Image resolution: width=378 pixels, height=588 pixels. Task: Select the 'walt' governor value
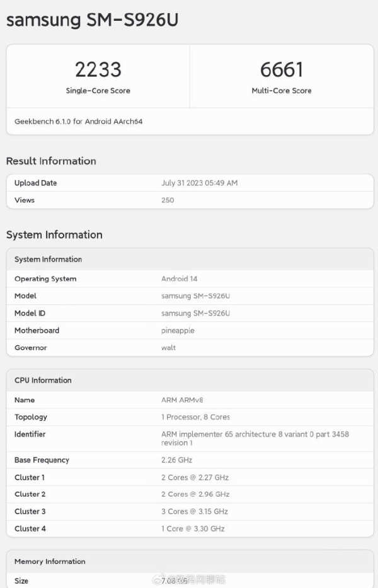(x=168, y=348)
